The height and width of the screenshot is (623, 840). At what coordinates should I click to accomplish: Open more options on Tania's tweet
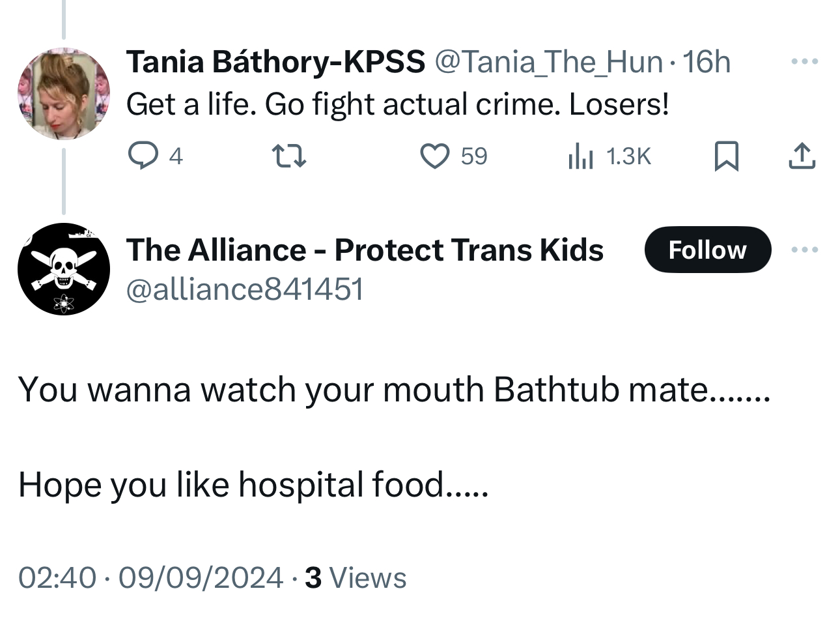(804, 62)
